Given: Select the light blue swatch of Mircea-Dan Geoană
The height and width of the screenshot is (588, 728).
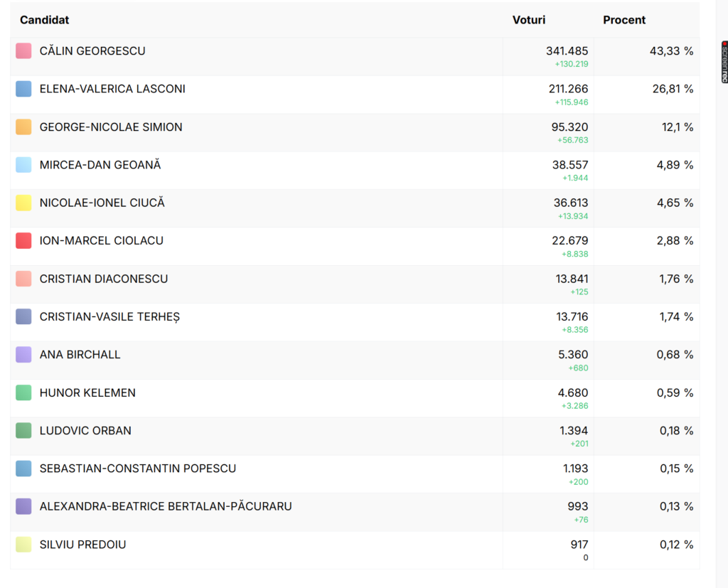Looking at the screenshot, I should click(23, 165).
